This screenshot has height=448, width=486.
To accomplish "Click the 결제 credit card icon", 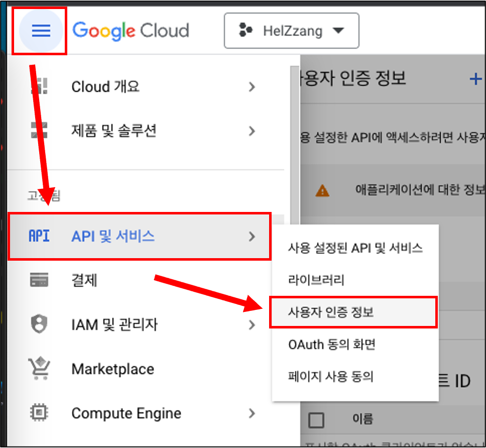I will (39, 280).
